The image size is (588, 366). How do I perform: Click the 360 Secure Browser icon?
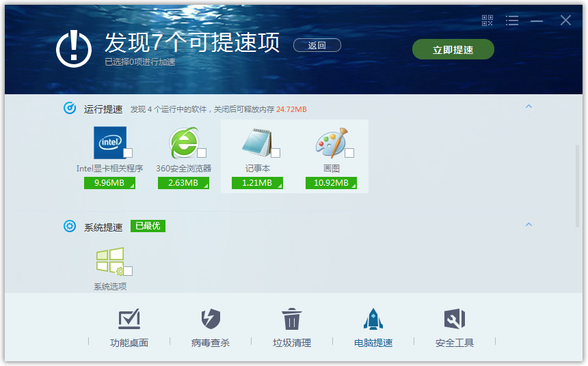(183, 142)
